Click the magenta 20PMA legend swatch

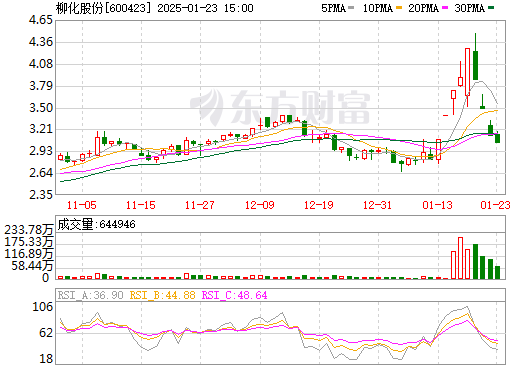[445, 7]
